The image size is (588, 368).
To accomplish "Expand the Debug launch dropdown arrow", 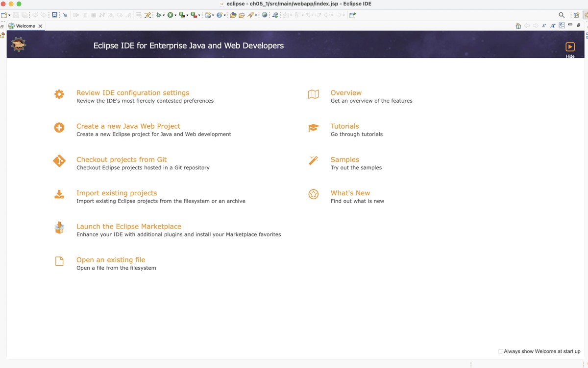I will pos(164,15).
